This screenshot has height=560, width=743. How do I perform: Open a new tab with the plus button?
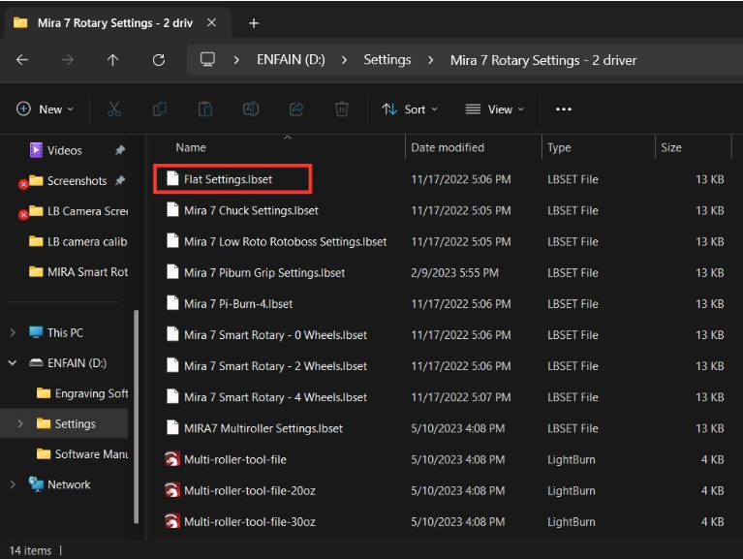254,23
